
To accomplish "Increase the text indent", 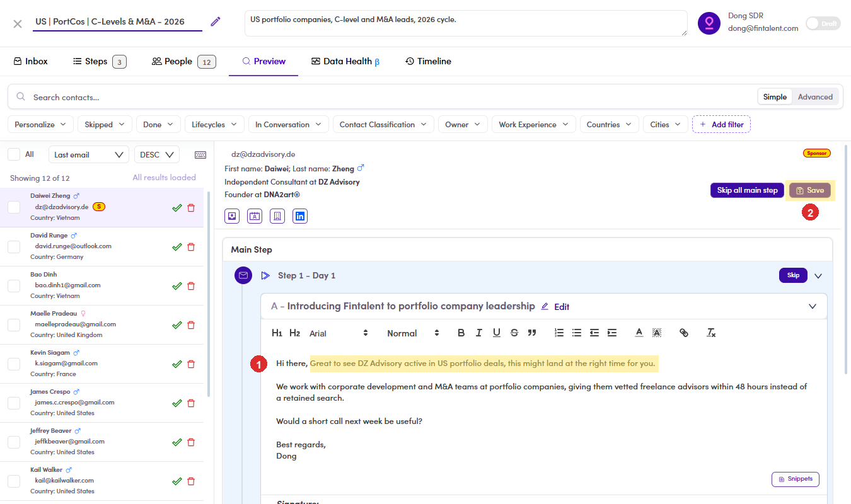I will point(612,333).
